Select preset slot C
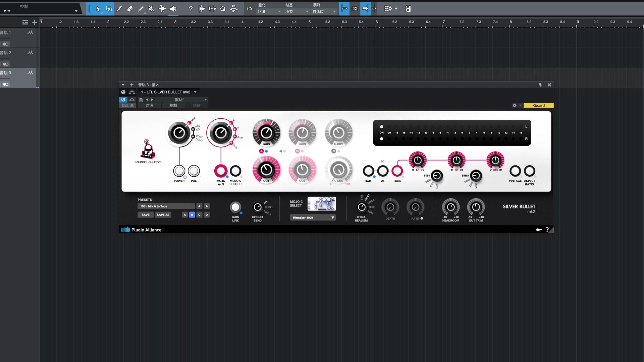Image resolution: width=644 pixels, height=362 pixels. pos(199,215)
